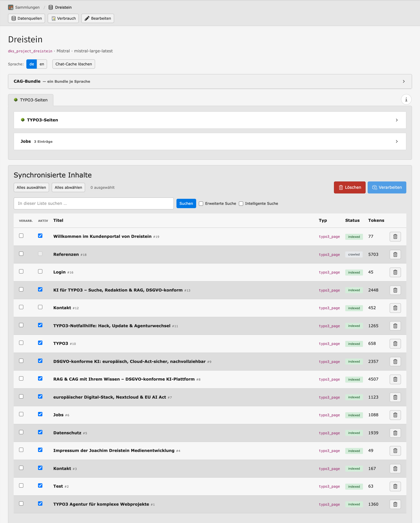420x523 pixels.
Task: Disable Aktiv checkbox for Datenschutz row
Action: pos(40,432)
